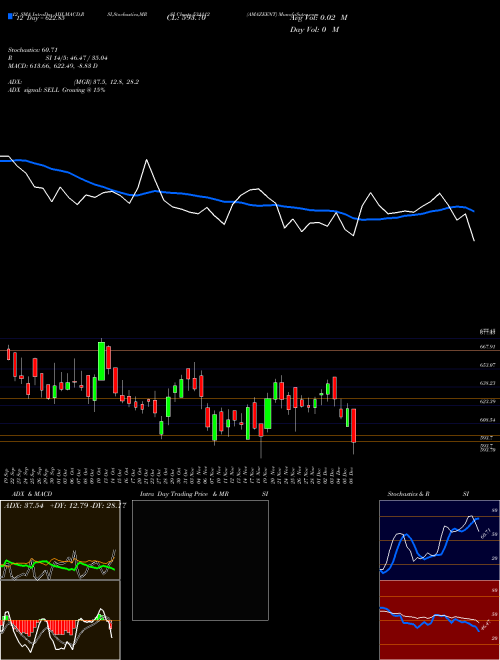The image size is (500, 660).
Task: Click 'ADX signal: SELL Growing @ 15%' text
Action: pyautogui.click(x=56, y=90)
